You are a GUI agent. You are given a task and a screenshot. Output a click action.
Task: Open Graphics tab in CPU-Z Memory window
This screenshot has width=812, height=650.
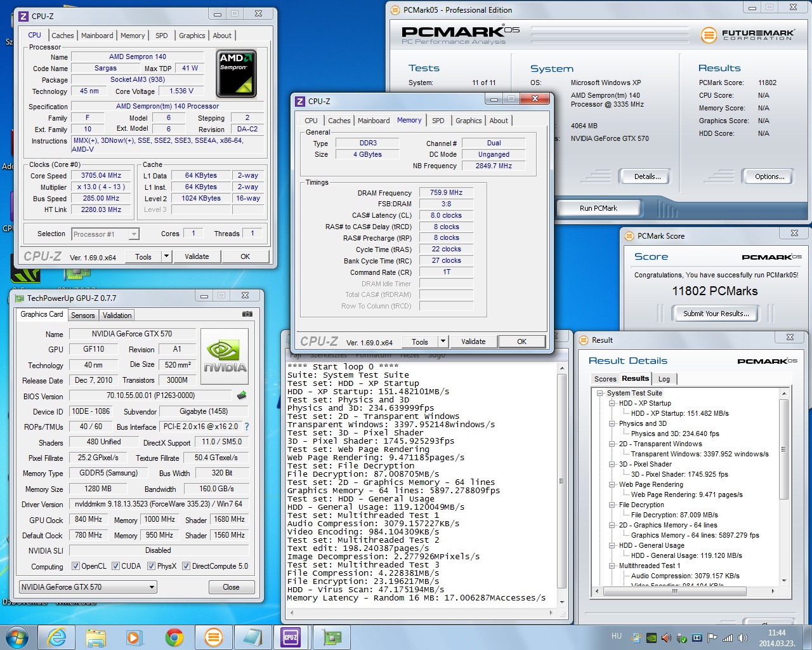(468, 121)
